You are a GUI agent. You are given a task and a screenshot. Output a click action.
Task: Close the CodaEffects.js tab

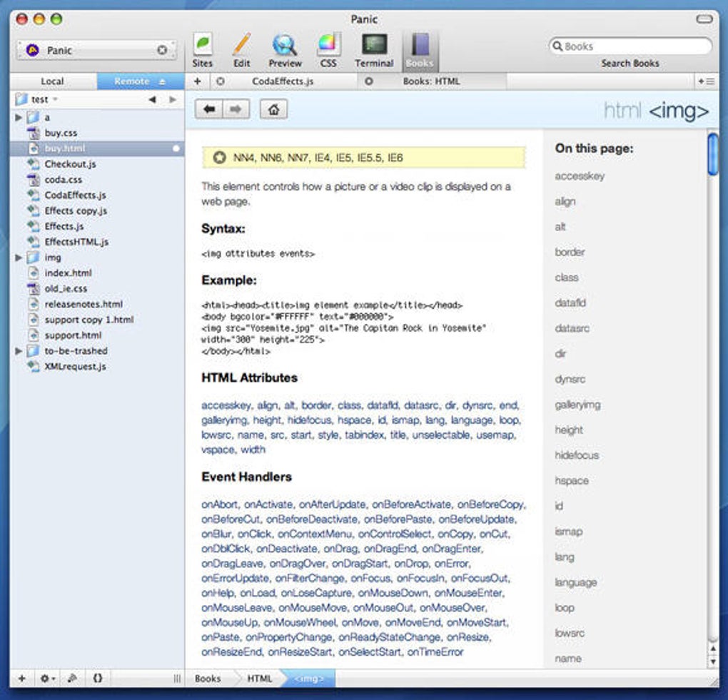(x=221, y=81)
